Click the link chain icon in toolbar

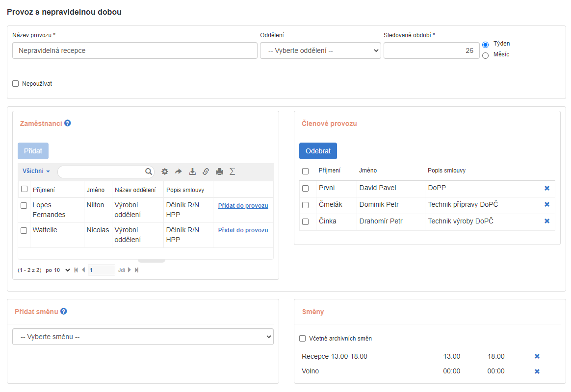click(206, 171)
